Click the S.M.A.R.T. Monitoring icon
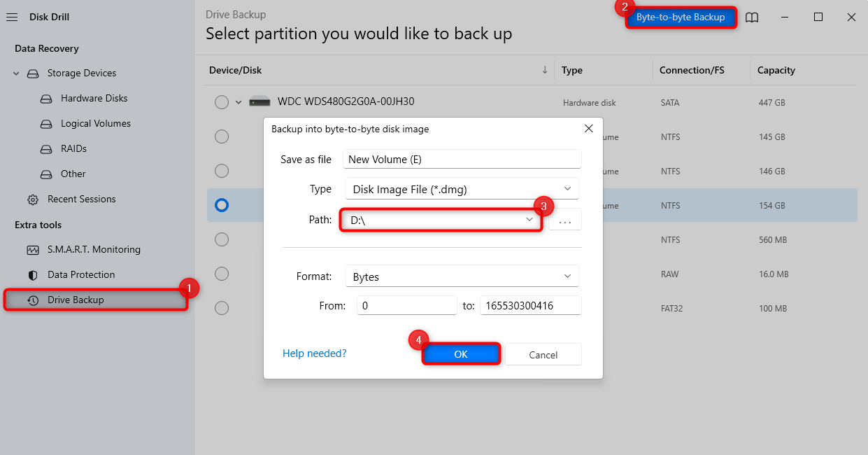The height and width of the screenshot is (455, 868). [x=33, y=250]
